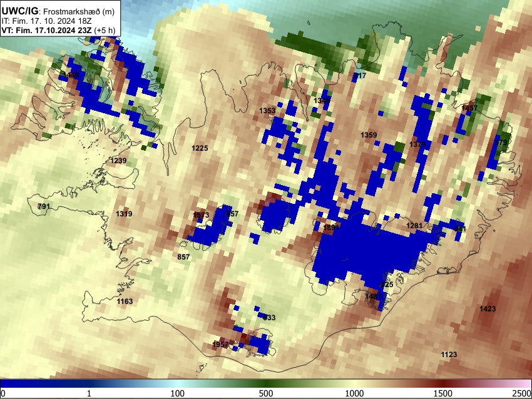Viewport: 532px width, 399px height.
Task: Click the 825 freezing-level value
Action: point(387,285)
